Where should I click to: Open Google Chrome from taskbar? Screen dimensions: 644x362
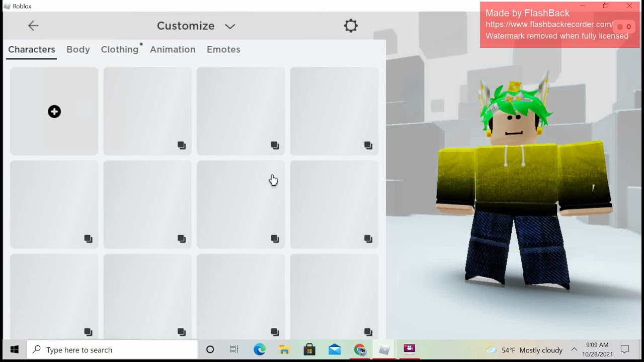coord(360,349)
